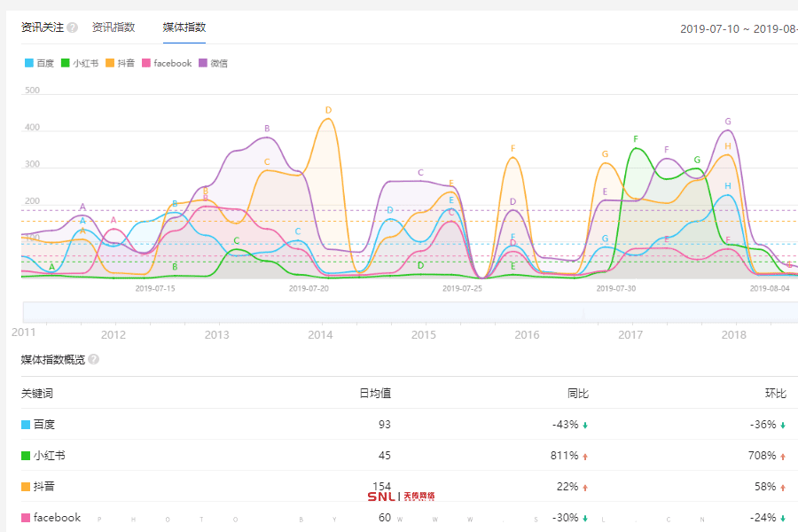Viewport: 798px width, 532px height.
Task: Toggle the facebook series in the legend
Action: 167,63
